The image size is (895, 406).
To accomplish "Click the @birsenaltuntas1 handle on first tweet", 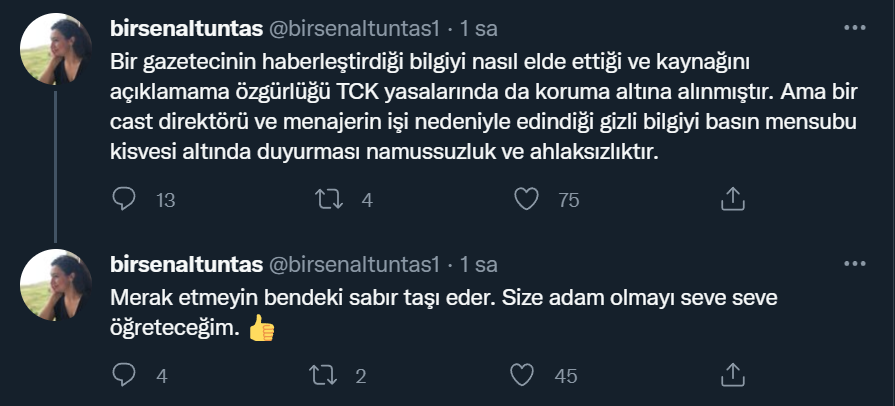I will coord(355,25).
